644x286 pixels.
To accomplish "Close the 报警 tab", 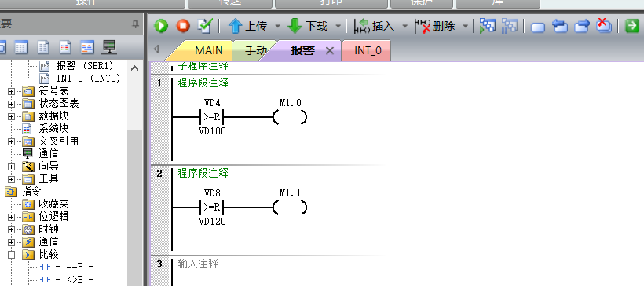I will [330, 51].
